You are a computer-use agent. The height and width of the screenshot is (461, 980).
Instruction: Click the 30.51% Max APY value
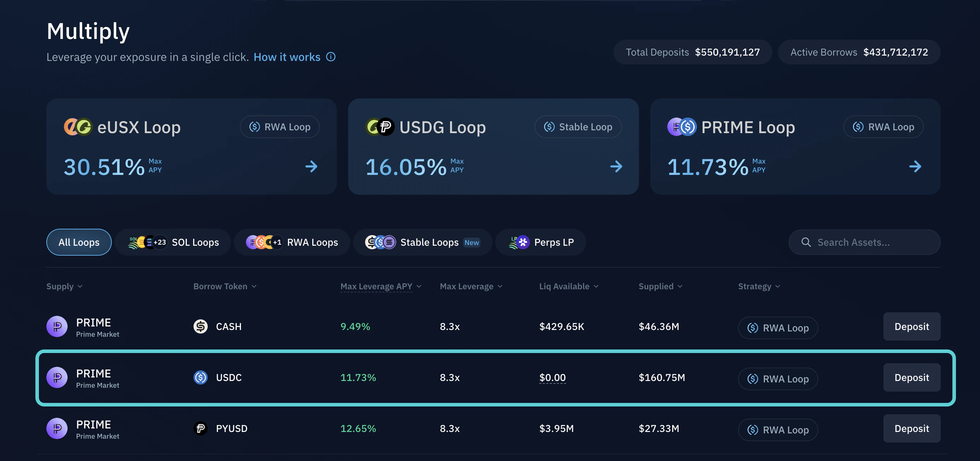click(104, 167)
